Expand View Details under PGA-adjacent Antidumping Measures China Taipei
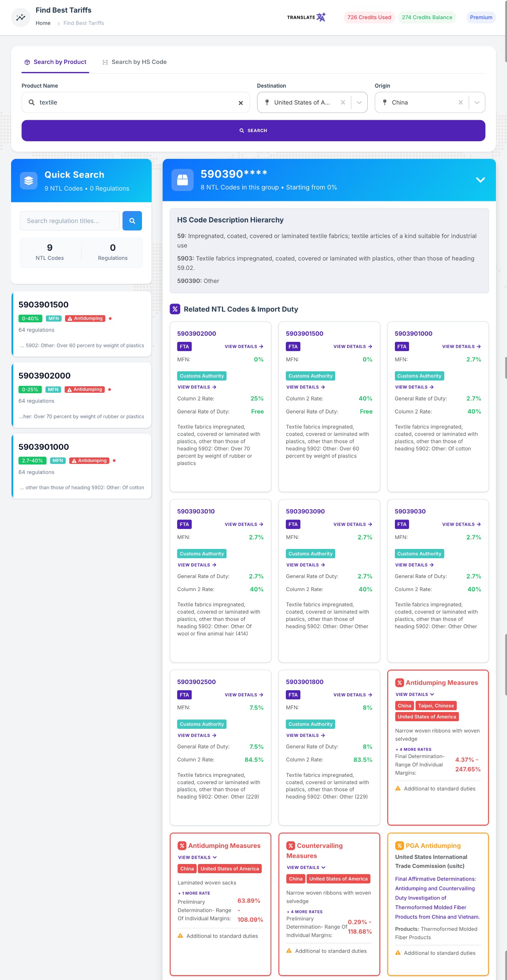The image size is (507, 980). pos(415,694)
